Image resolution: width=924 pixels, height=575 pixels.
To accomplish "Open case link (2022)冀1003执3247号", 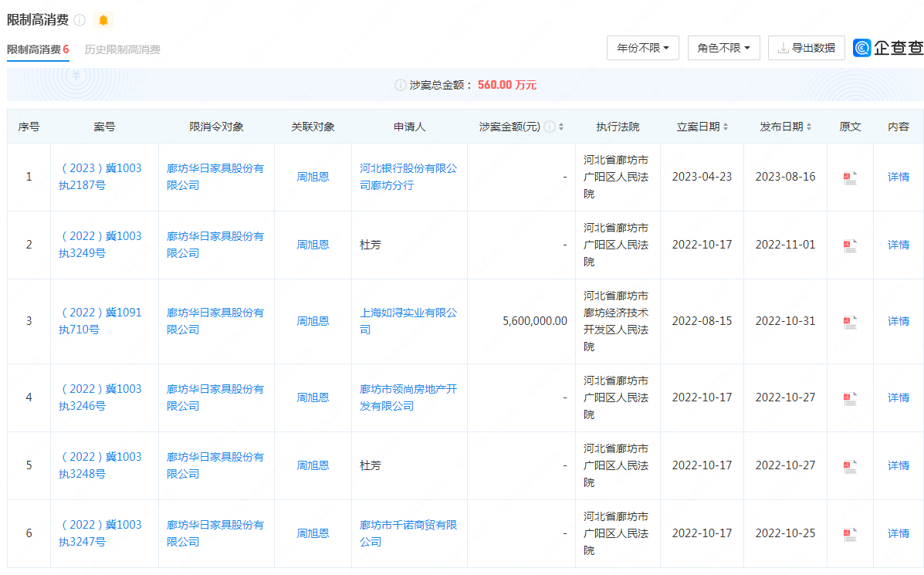I will tap(100, 533).
